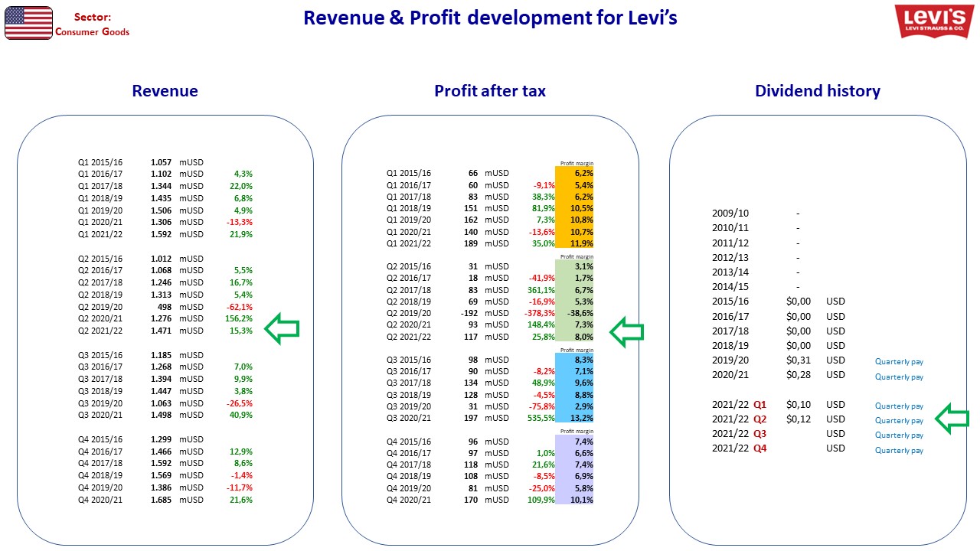Click 'Quarterly pay' next to 2020/21
The height and width of the screenshot is (551, 980).
click(x=899, y=377)
